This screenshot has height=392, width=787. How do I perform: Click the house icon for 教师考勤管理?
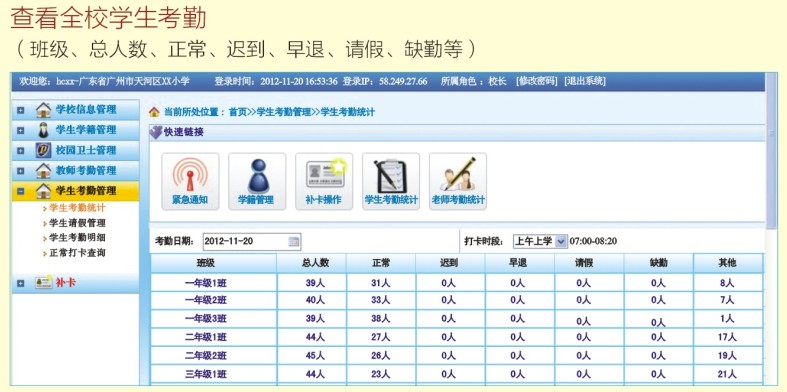pos(44,171)
